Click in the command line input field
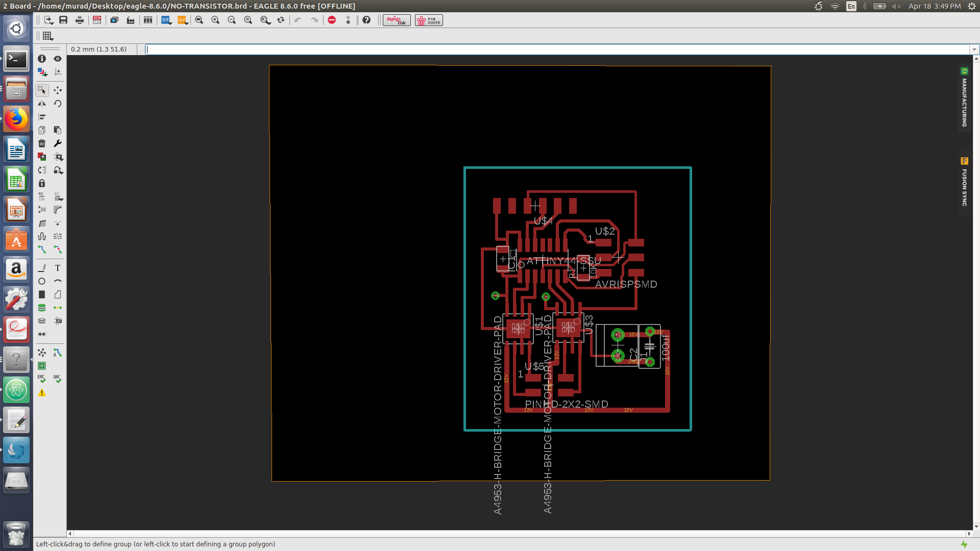Image resolution: width=980 pixels, height=551 pixels. [557, 49]
